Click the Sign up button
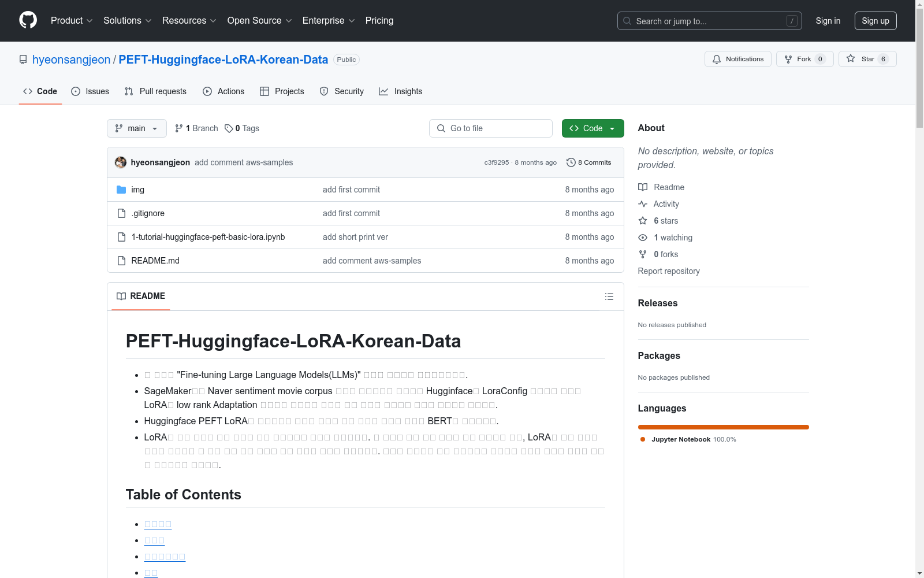 click(875, 21)
